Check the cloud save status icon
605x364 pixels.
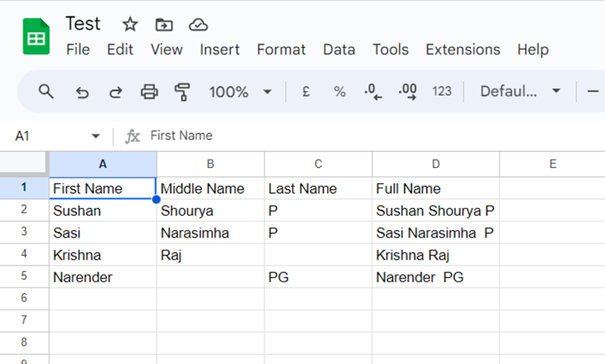click(198, 24)
